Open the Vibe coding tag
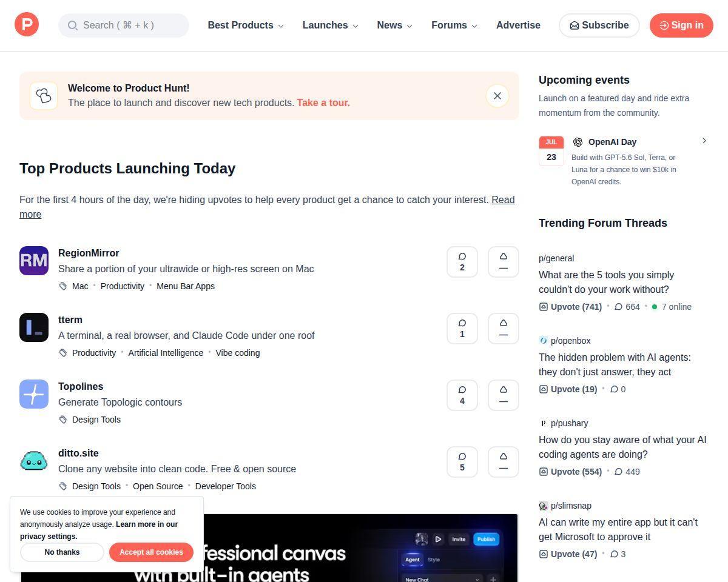This screenshot has width=728, height=582. [x=238, y=353]
